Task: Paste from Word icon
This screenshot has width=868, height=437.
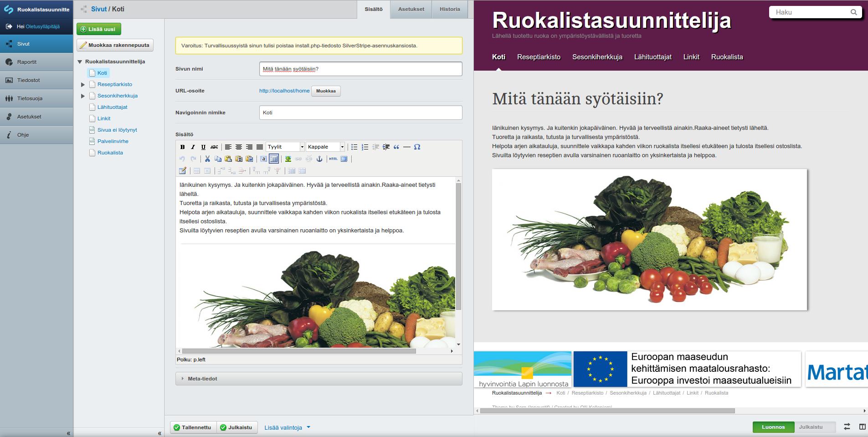Action: click(249, 159)
